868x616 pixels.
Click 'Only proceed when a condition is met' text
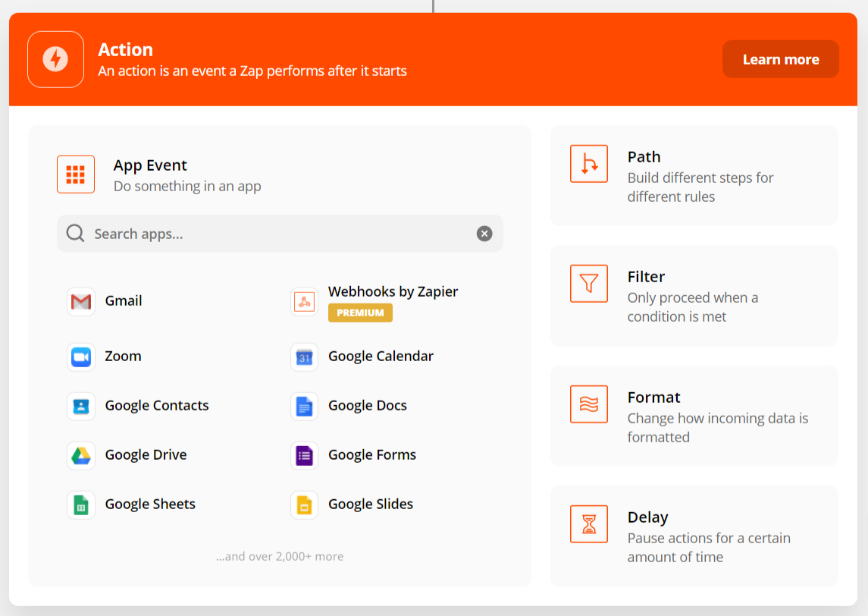point(693,307)
